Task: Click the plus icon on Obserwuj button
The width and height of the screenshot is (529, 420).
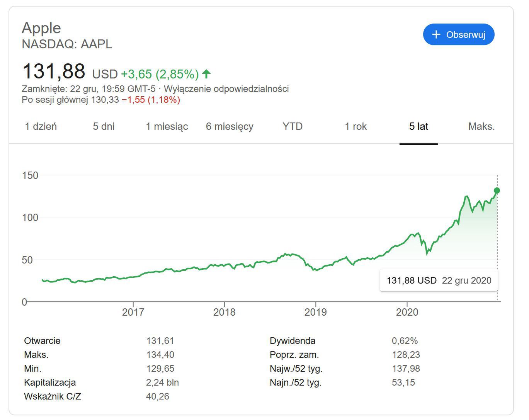Action: (x=436, y=34)
